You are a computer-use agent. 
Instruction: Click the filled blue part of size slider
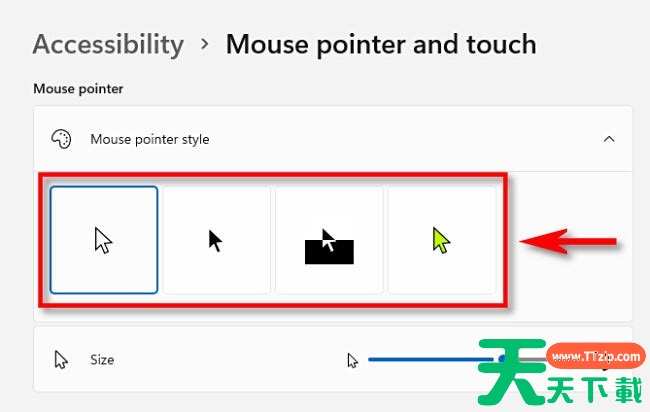[433, 359]
